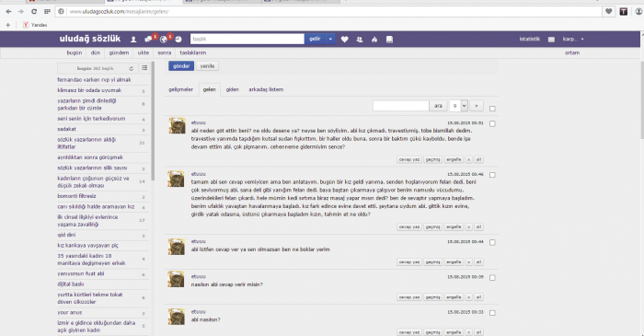644x336 pixels.
Task: Refresh the topic list in the sidebar
Action: click(131, 69)
